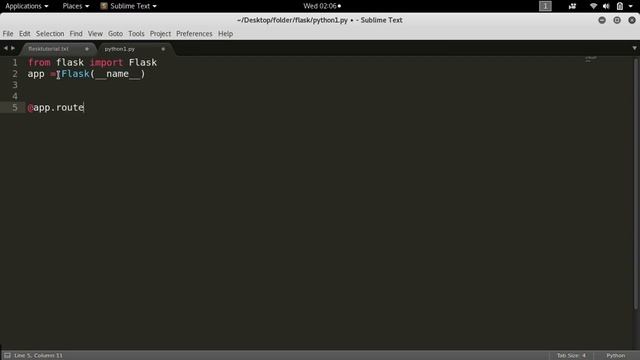
Task: Click the Line 5, Column 11 status
Action: [38, 356]
